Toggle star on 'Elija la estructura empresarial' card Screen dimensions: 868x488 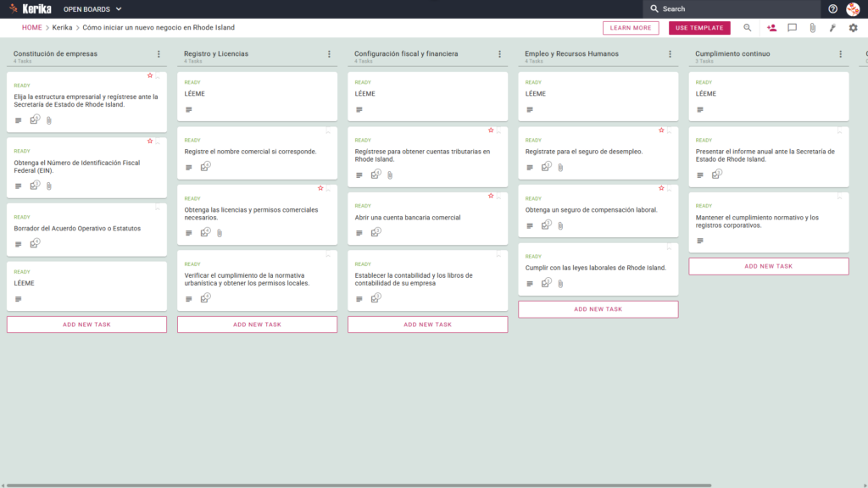[150, 75]
